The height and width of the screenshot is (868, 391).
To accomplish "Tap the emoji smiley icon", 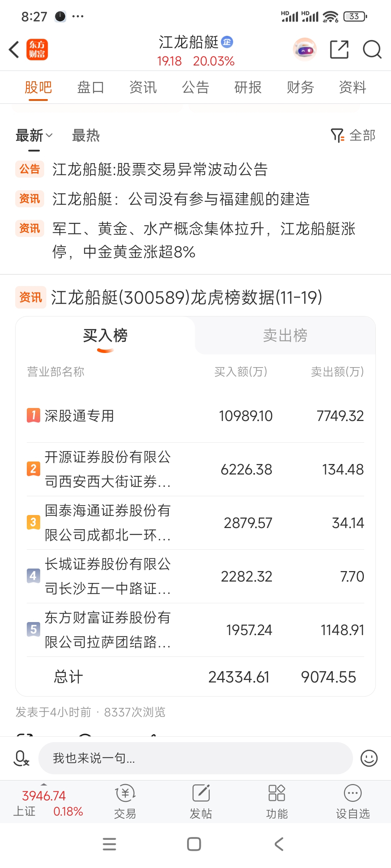I will point(369,758).
